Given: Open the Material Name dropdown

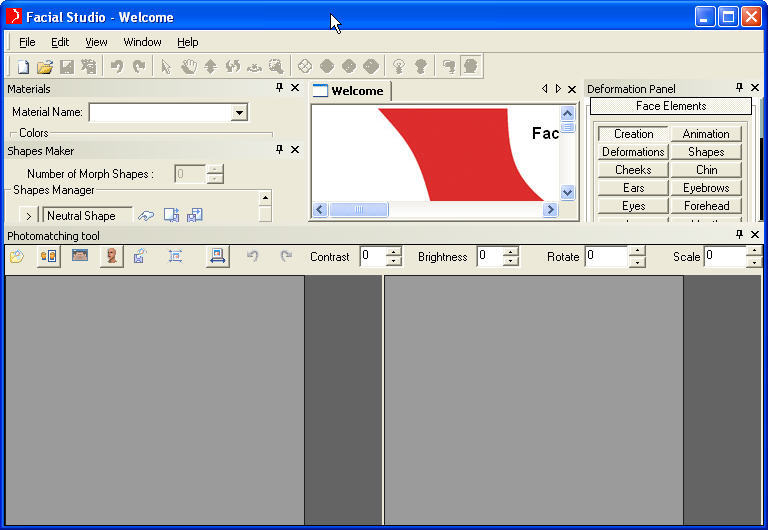Looking at the screenshot, I should pos(239,113).
